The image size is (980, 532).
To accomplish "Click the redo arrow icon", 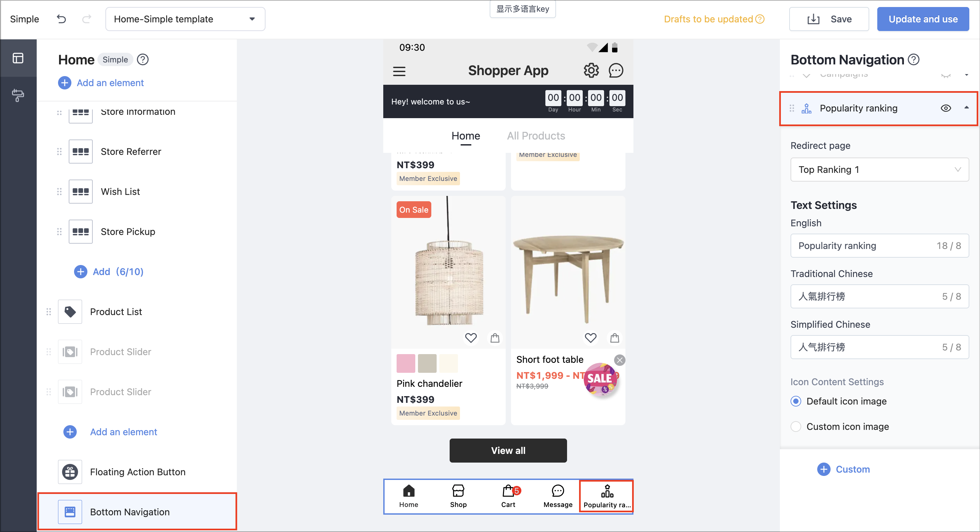I will [x=87, y=19].
